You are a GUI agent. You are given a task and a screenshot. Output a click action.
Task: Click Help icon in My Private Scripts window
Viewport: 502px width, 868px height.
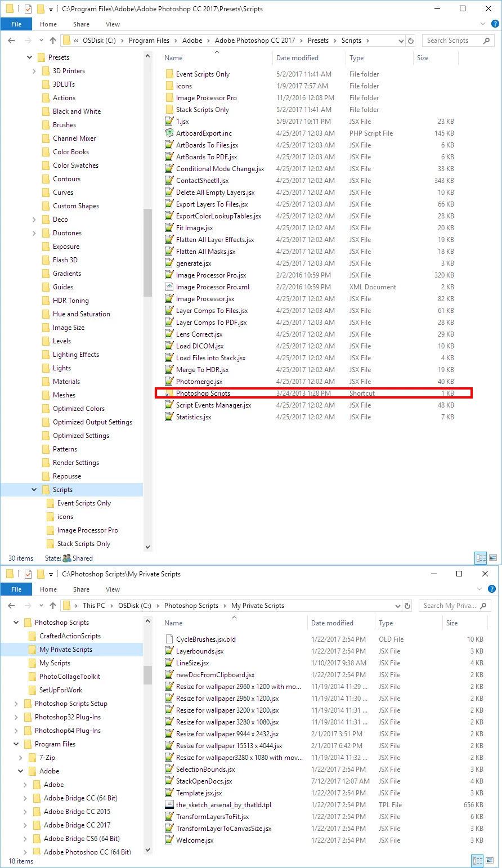492,589
